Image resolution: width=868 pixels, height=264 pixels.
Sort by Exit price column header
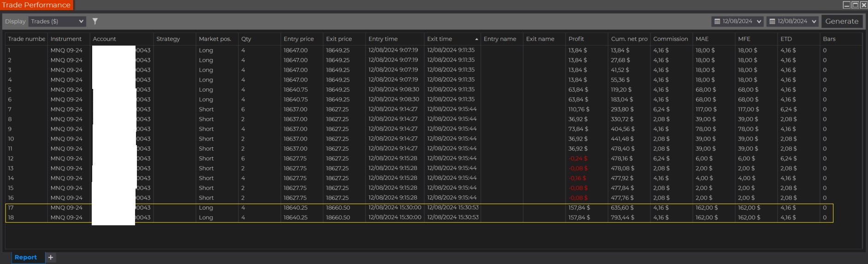pos(344,39)
